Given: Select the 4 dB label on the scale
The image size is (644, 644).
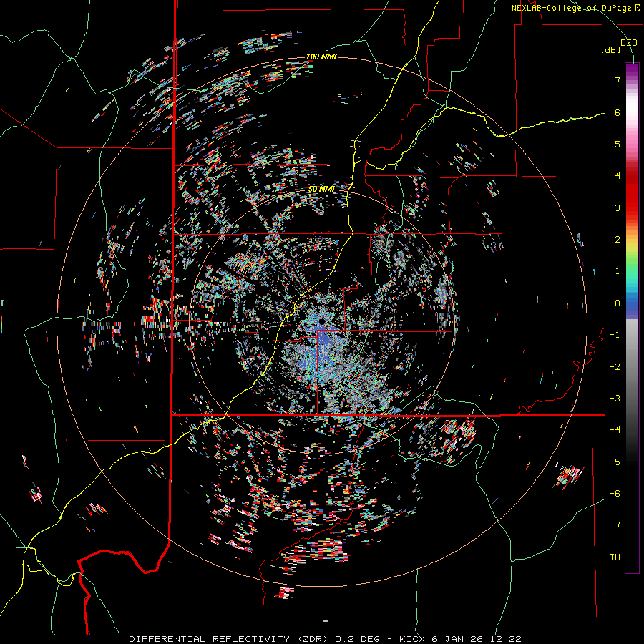Looking at the screenshot, I should click(618, 176).
